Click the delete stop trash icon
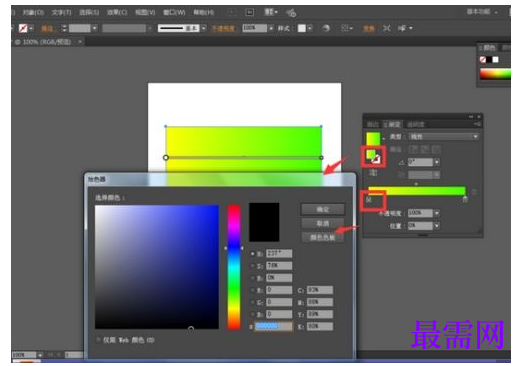This screenshot has width=523, height=366. click(x=474, y=192)
